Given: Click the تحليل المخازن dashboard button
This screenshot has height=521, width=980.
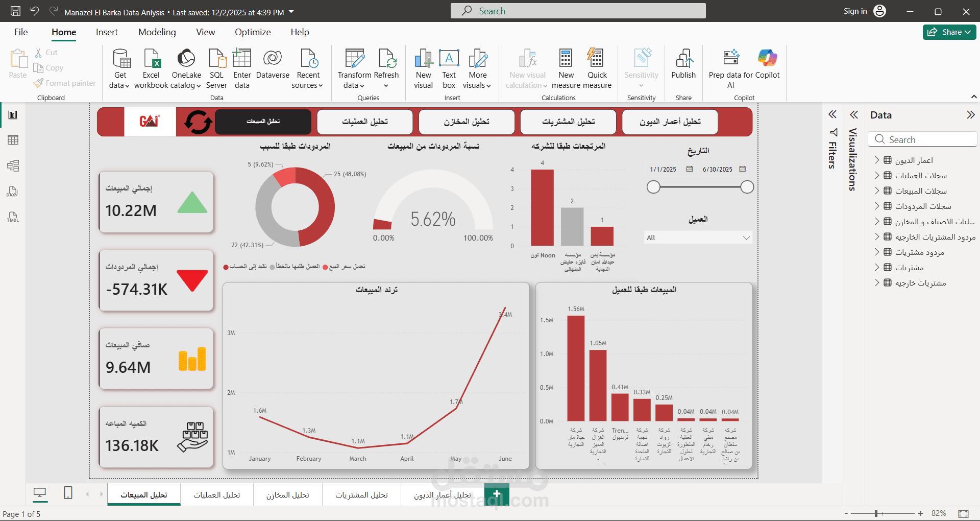Looking at the screenshot, I should [467, 122].
